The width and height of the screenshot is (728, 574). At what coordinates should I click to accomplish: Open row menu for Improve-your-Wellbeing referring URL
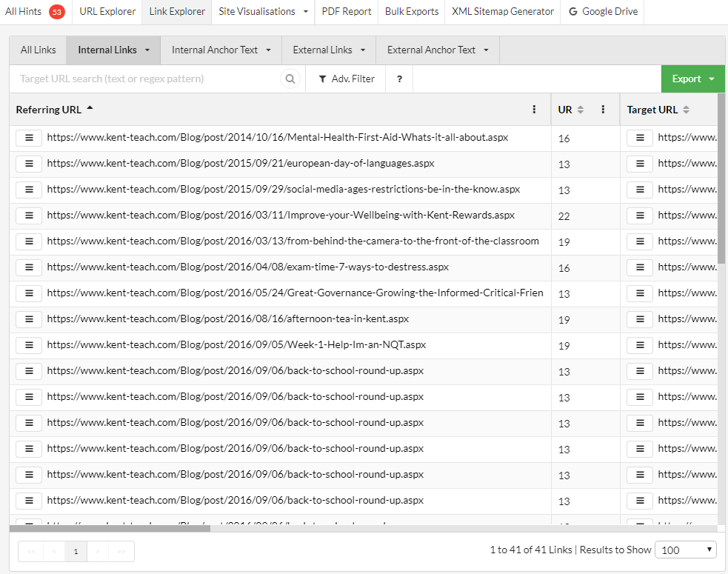point(29,216)
